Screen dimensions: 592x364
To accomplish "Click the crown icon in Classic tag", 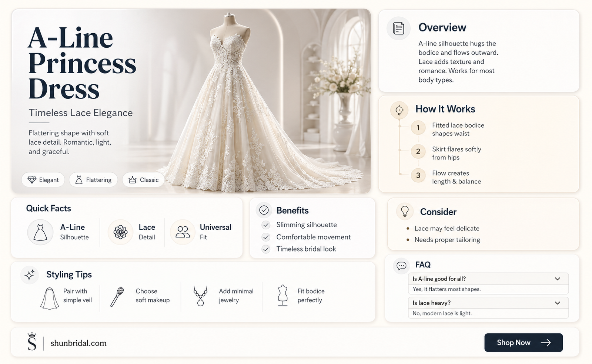I will (x=132, y=180).
